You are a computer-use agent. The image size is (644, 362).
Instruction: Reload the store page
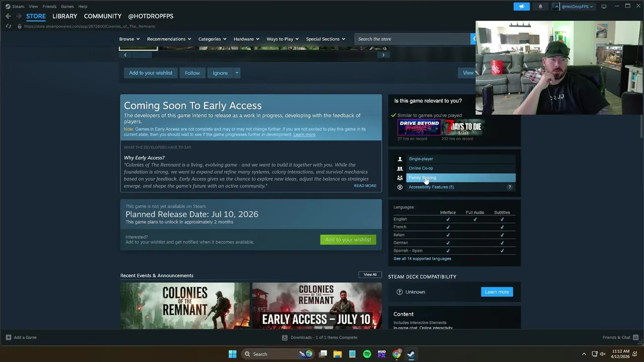9,26
